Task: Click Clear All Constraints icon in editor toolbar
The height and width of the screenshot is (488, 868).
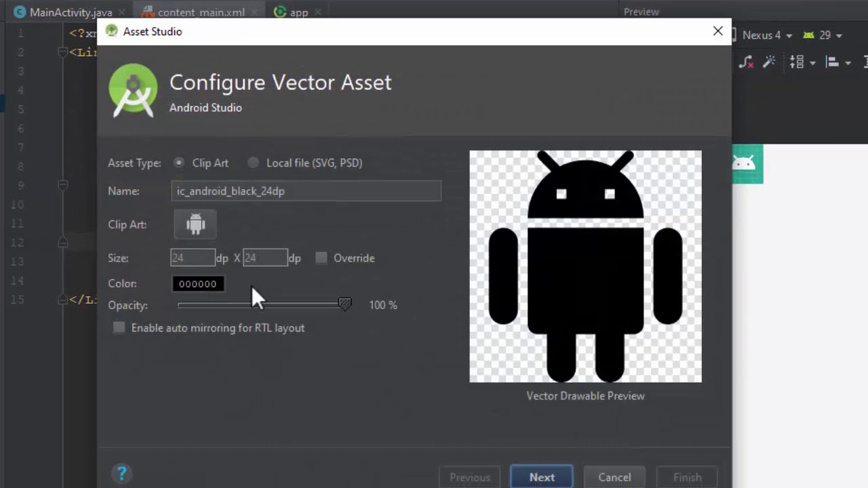Action: [746, 62]
